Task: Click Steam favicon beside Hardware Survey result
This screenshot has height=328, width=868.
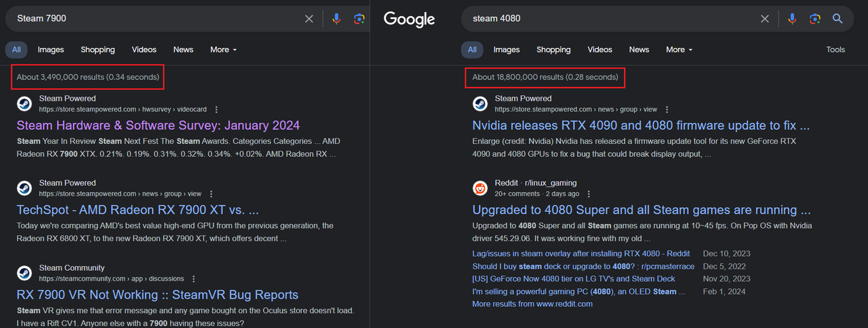Action: [24, 103]
